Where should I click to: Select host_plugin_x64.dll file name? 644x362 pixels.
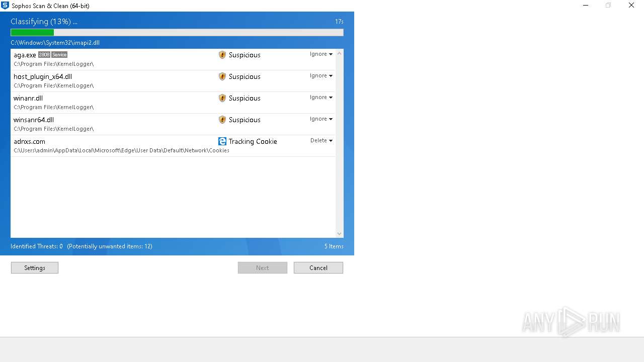[x=43, y=76]
